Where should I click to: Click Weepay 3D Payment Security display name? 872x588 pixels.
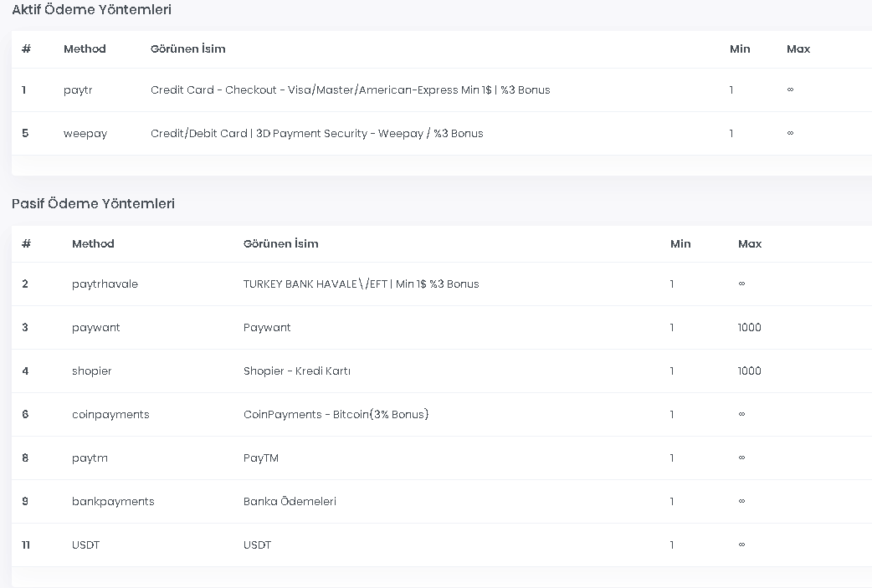[317, 133]
